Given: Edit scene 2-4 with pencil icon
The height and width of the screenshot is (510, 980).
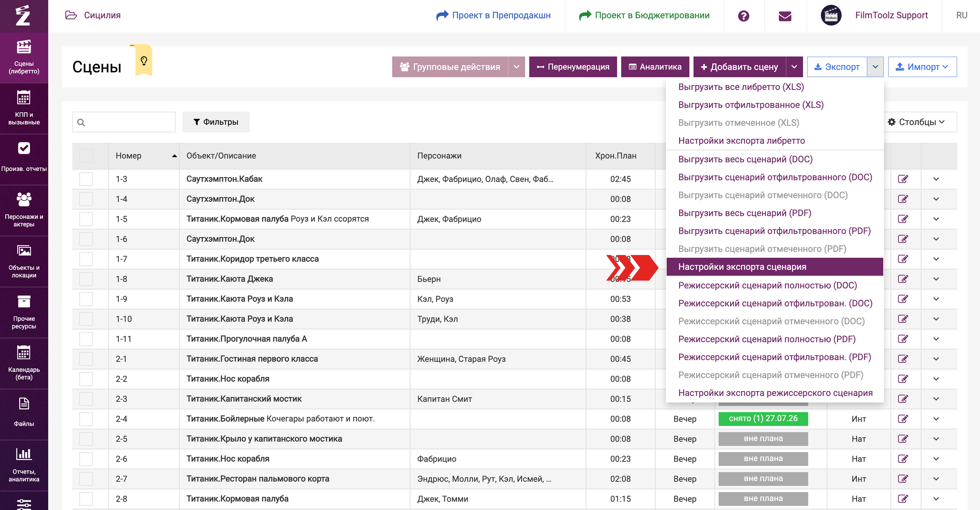Looking at the screenshot, I should pyautogui.click(x=903, y=419).
